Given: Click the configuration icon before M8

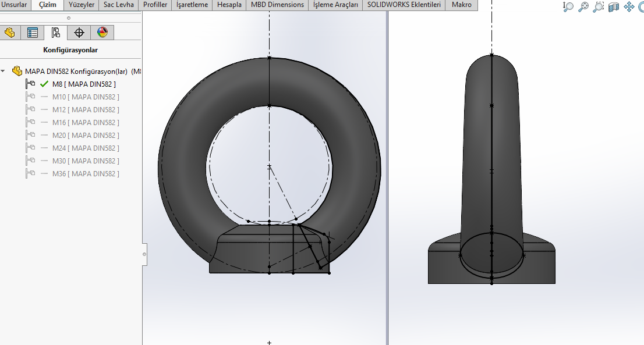Looking at the screenshot, I should coord(30,84).
